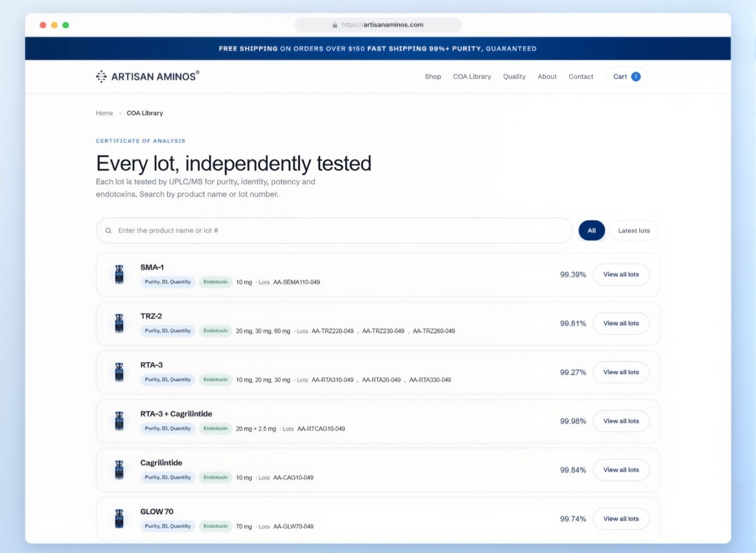756x553 pixels.
Task: Click the search magnifier icon
Action: point(108,230)
